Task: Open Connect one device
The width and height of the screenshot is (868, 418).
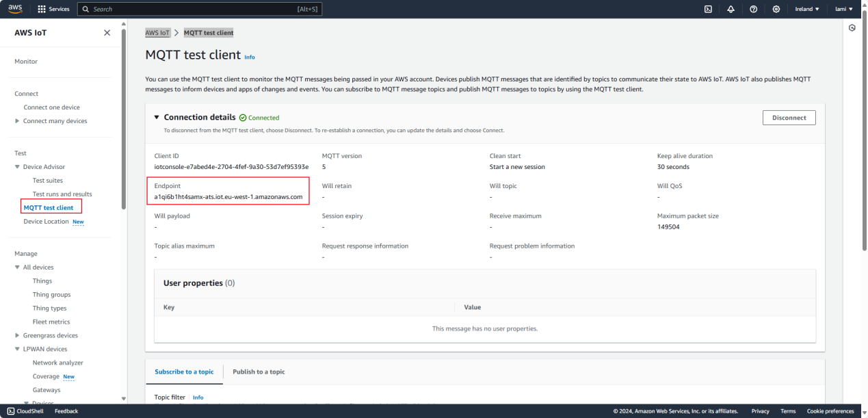Action: pos(51,107)
